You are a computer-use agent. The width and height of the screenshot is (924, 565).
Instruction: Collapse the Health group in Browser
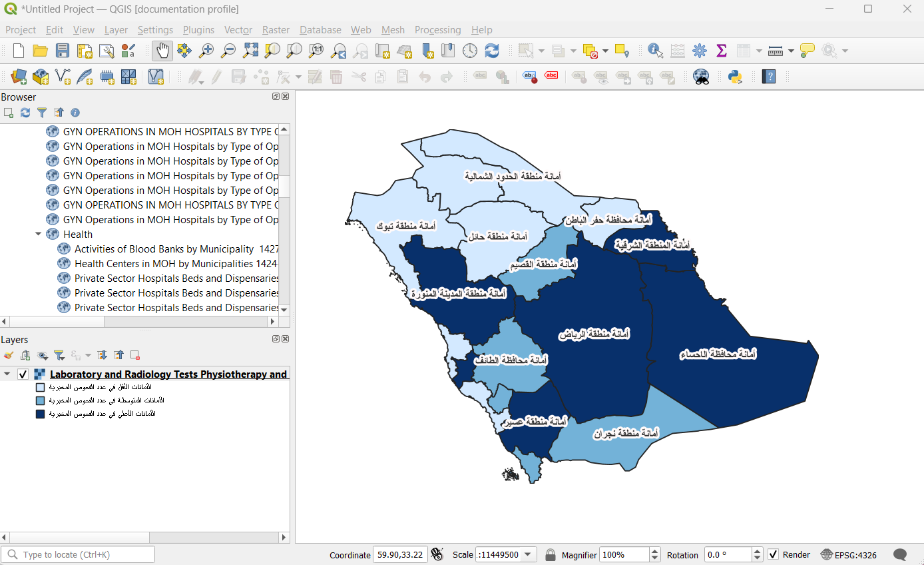pyautogui.click(x=39, y=234)
